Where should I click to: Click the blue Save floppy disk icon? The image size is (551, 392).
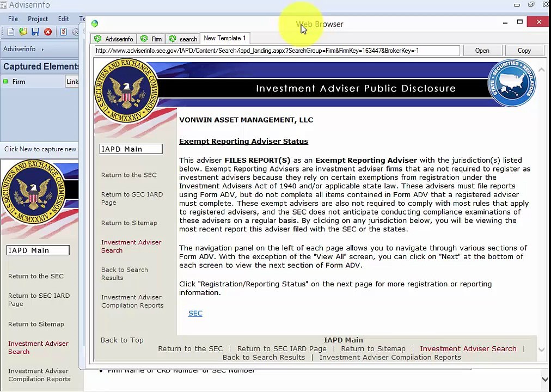pos(35,32)
